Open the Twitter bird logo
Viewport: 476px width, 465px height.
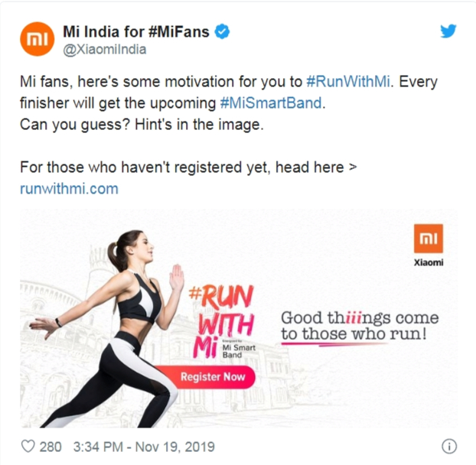coord(448,31)
